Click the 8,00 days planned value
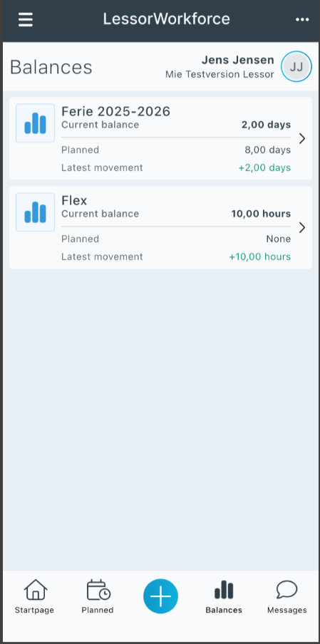This screenshot has width=320, height=644. [268, 150]
